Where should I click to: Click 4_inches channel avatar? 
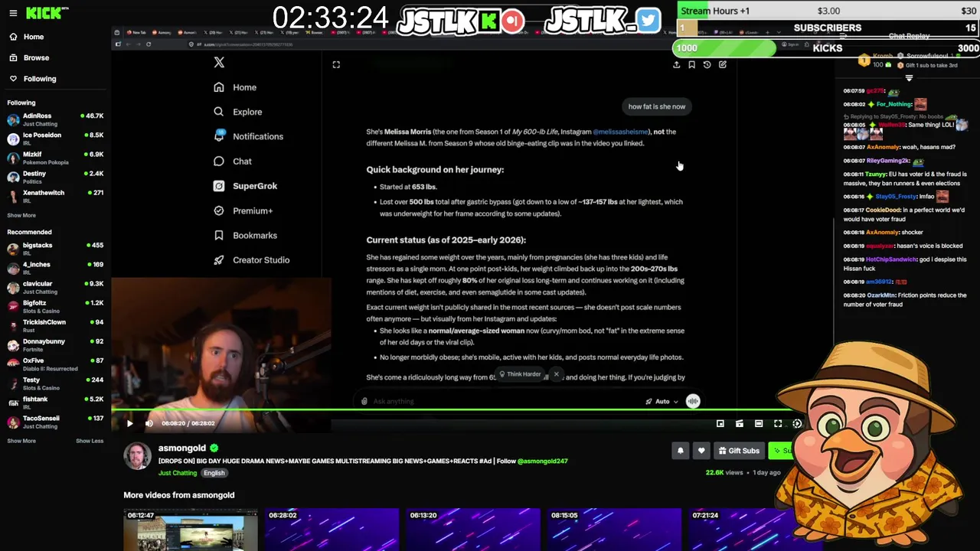point(13,268)
